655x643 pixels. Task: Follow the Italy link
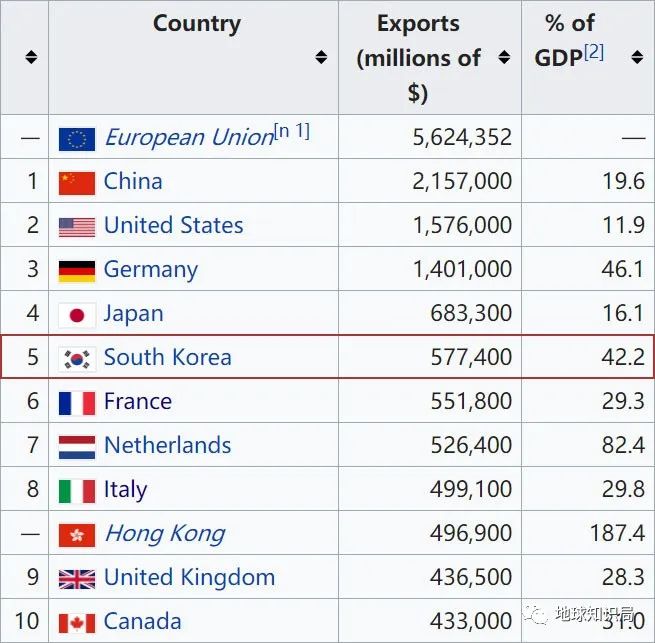tap(125, 489)
